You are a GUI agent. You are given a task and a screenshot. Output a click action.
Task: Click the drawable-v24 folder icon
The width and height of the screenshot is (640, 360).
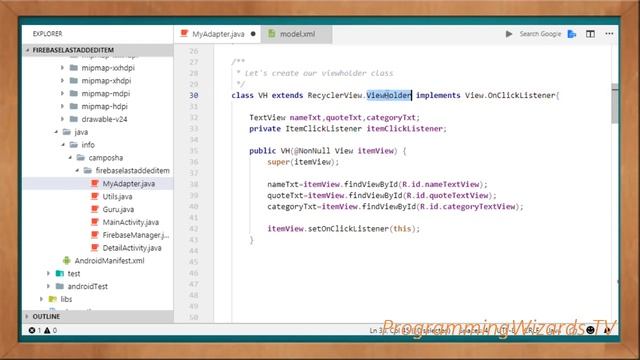click(74, 119)
